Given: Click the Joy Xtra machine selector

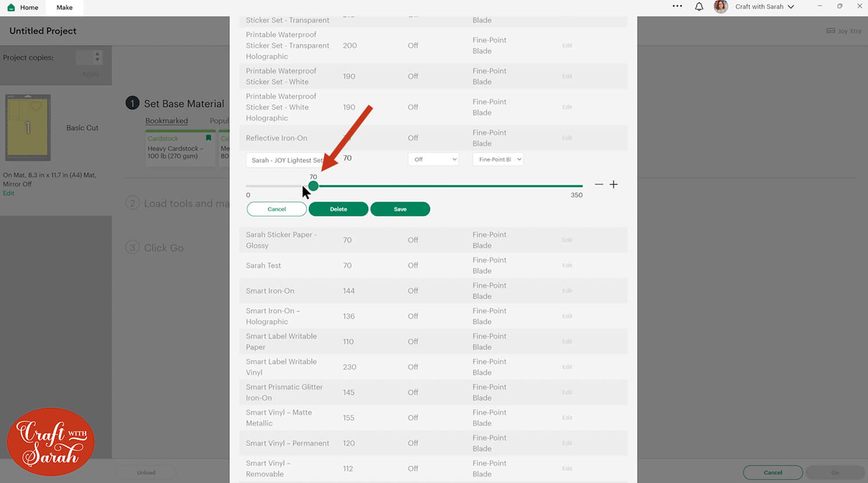Looking at the screenshot, I should click(x=844, y=31).
